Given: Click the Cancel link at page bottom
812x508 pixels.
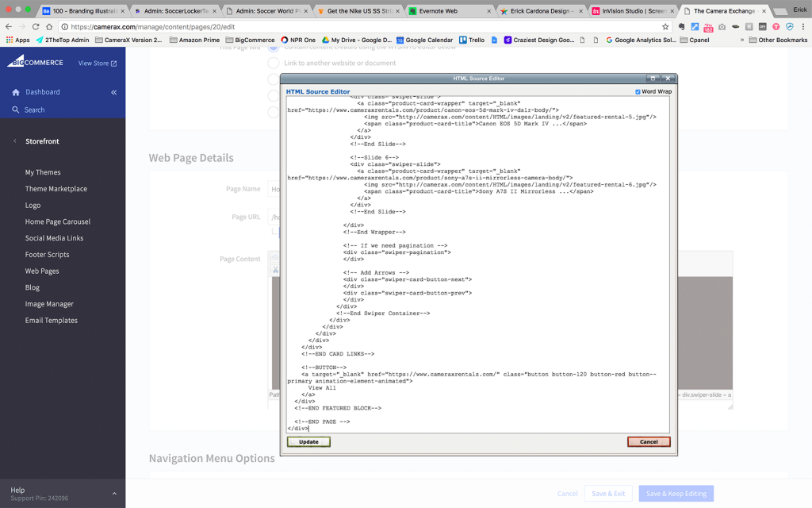Looking at the screenshot, I should pos(567,494).
